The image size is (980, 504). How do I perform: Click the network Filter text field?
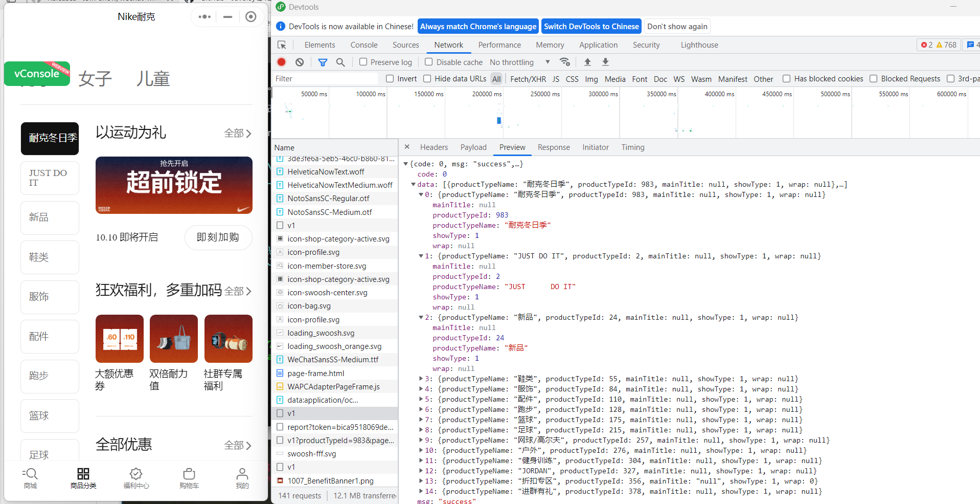325,79
